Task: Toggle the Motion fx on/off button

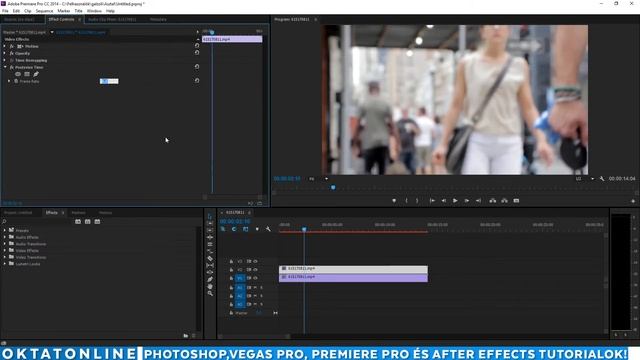Action: tap(12, 46)
